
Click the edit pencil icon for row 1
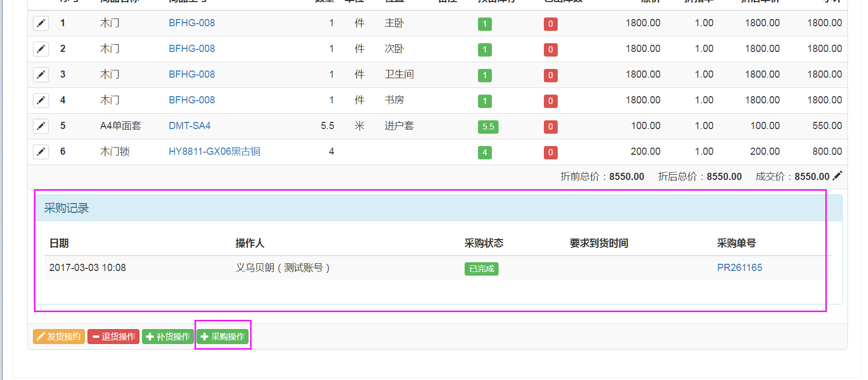(41, 23)
